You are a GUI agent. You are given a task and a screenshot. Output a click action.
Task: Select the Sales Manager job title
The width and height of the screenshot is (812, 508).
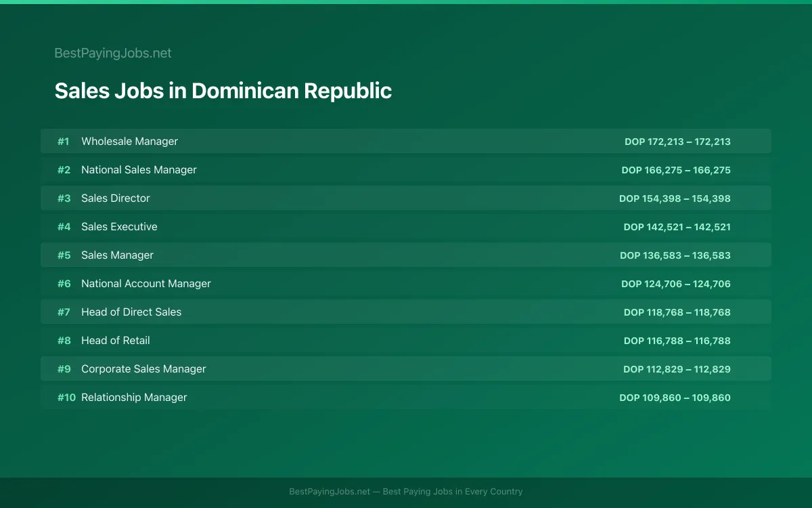point(117,255)
